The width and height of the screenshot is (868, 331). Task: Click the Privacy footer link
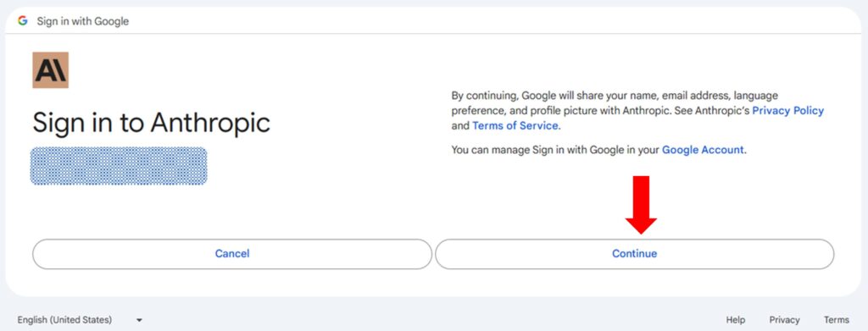(x=784, y=320)
